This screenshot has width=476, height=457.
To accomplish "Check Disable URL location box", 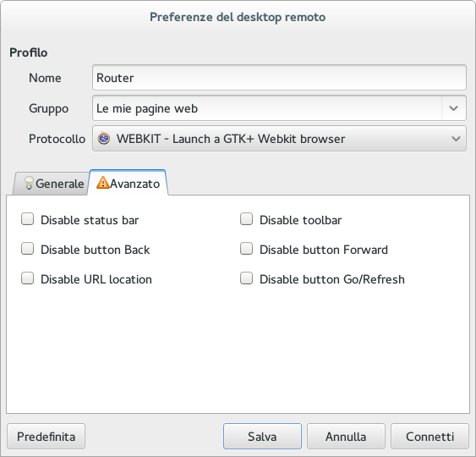I will (x=27, y=278).
